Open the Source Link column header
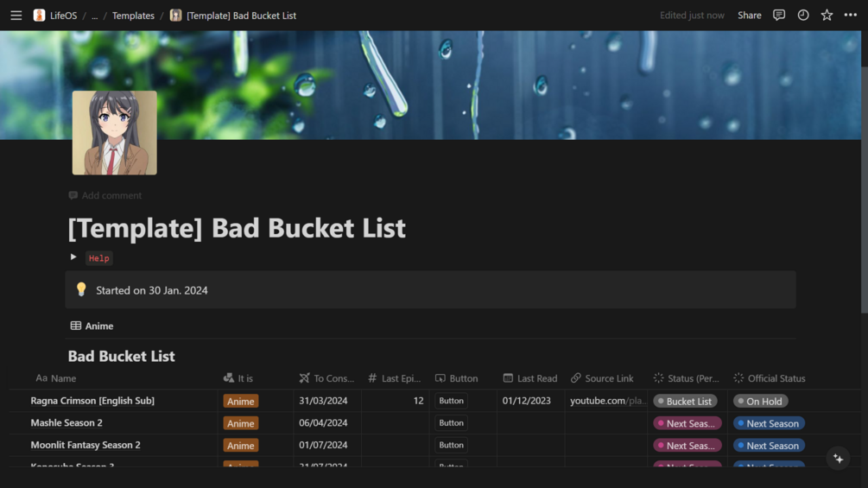Viewport: 868px width, 488px height. click(602, 378)
